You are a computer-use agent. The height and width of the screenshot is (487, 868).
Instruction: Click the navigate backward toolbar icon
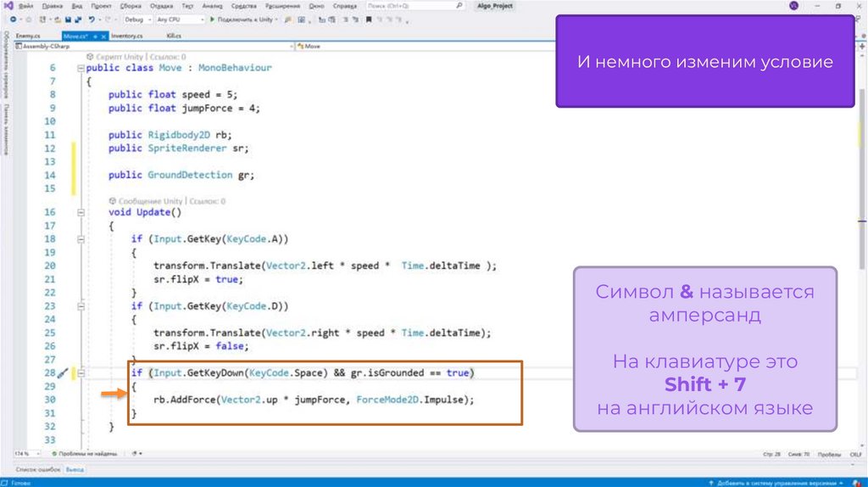click(13, 20)
